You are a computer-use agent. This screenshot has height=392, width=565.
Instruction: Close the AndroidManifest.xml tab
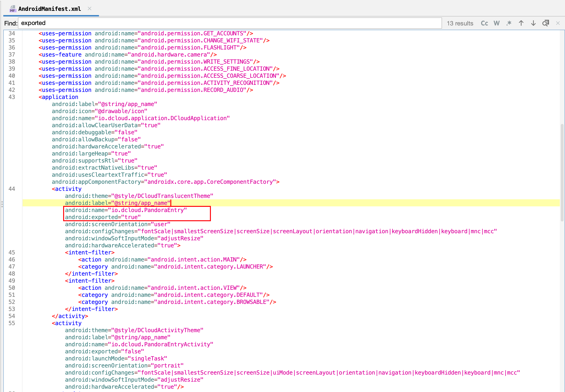point(90,8)
